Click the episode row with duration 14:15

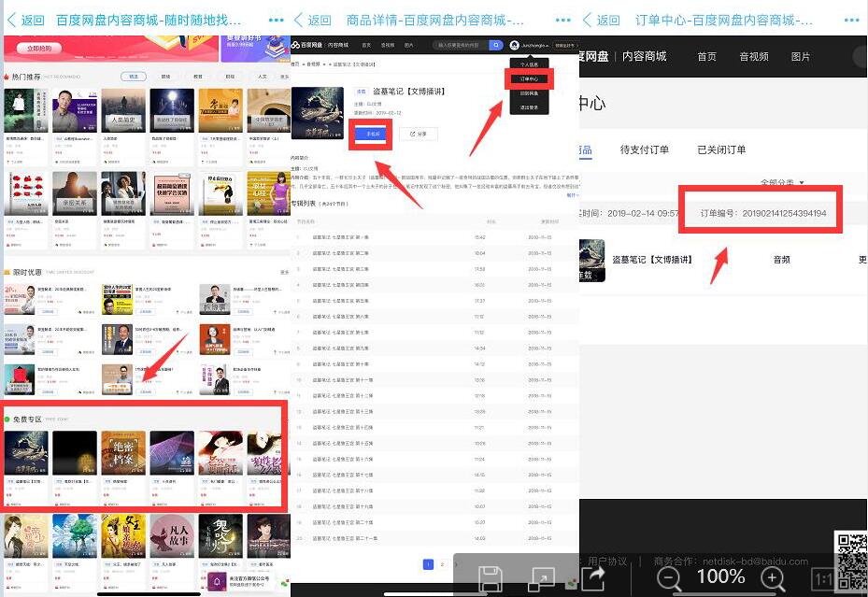(x=434, y=476)
